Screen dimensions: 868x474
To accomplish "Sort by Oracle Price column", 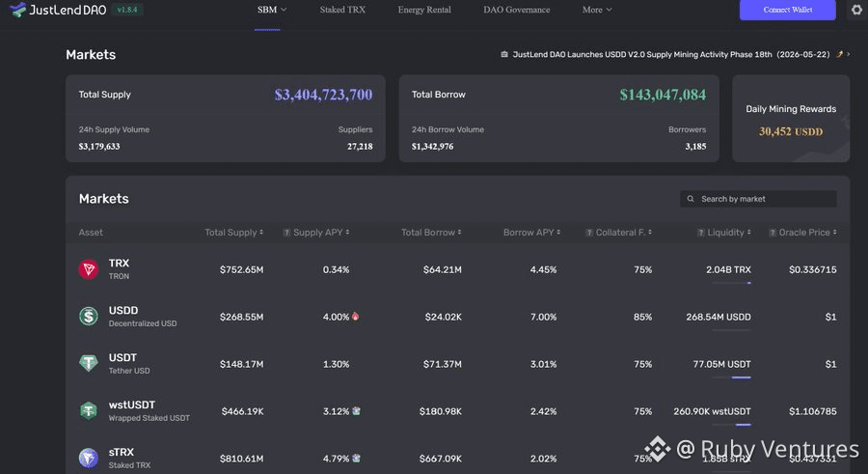I will click(807, 233).
